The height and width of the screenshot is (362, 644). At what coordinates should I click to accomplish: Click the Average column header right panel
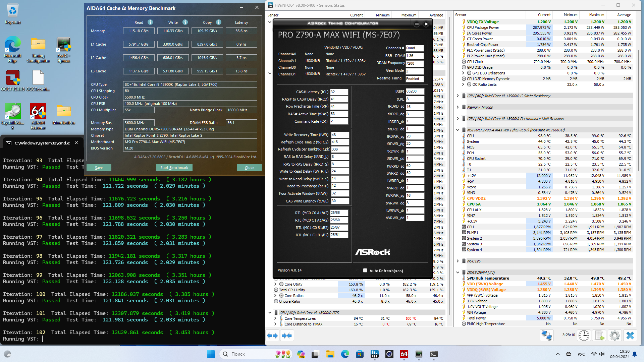click(x=624, y=15)
